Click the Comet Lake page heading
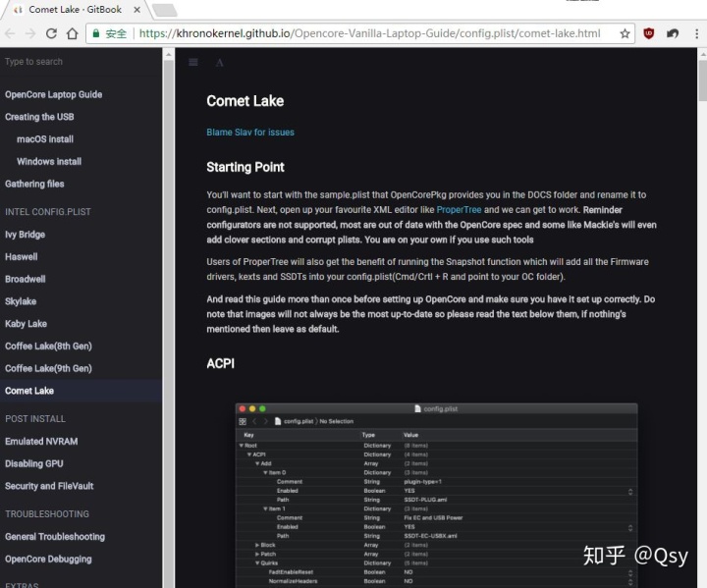 245,101
